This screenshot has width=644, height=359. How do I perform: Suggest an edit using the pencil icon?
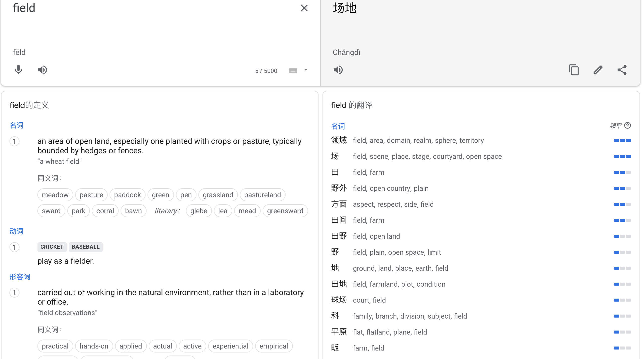click(598, 70)
